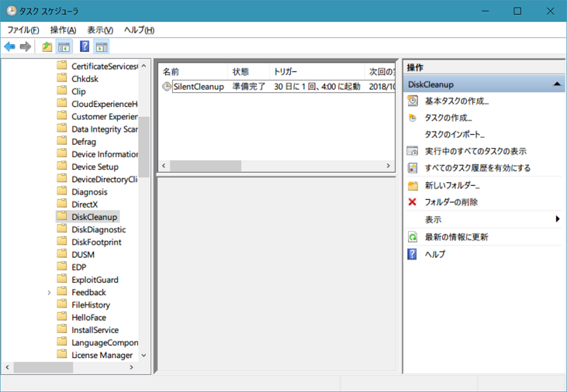Click the red X フォルダーの削除 icon
This screenshot has width=567, height=392.
(412, 201)
